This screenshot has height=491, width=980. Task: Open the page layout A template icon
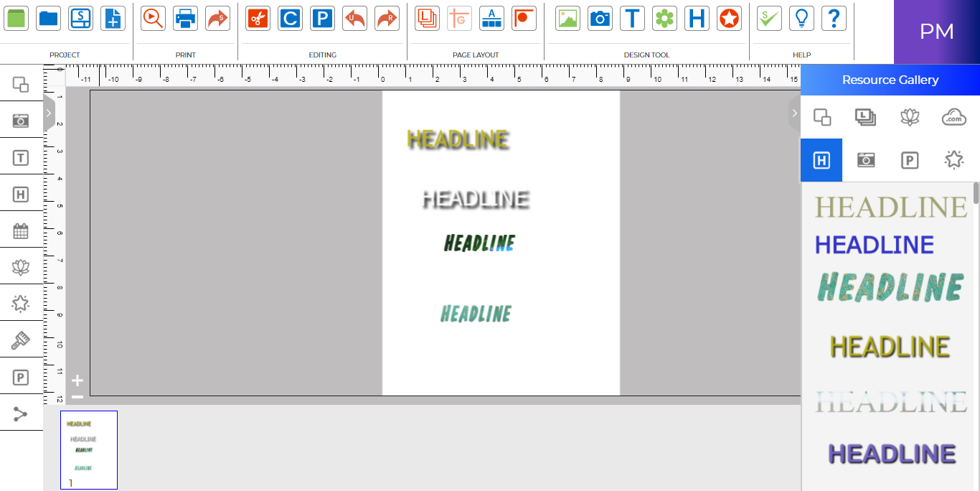click(491, 19)
